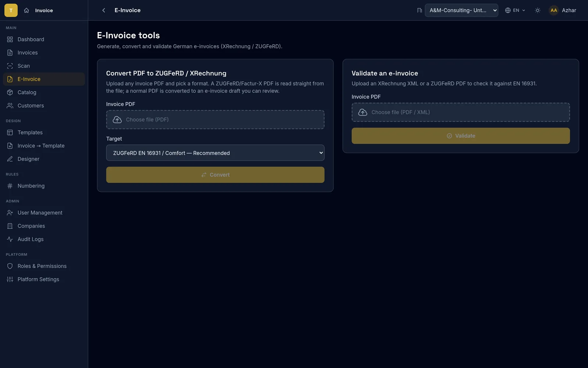
Task: Open Invoices from the sidebar
Action: pos(44,53)
